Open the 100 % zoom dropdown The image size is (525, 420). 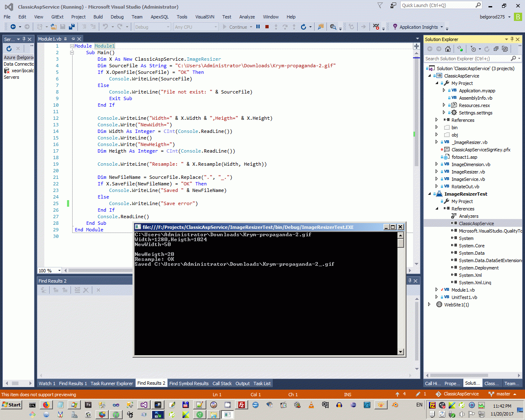coord(59,271)
